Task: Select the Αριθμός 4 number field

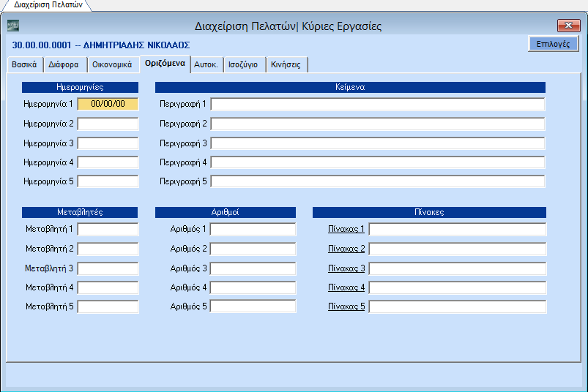Action: click(253, 287)
